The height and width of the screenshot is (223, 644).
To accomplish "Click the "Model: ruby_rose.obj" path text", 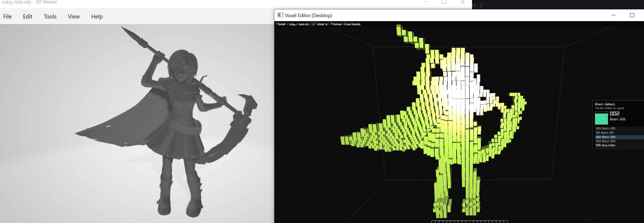I will [318, 24].
